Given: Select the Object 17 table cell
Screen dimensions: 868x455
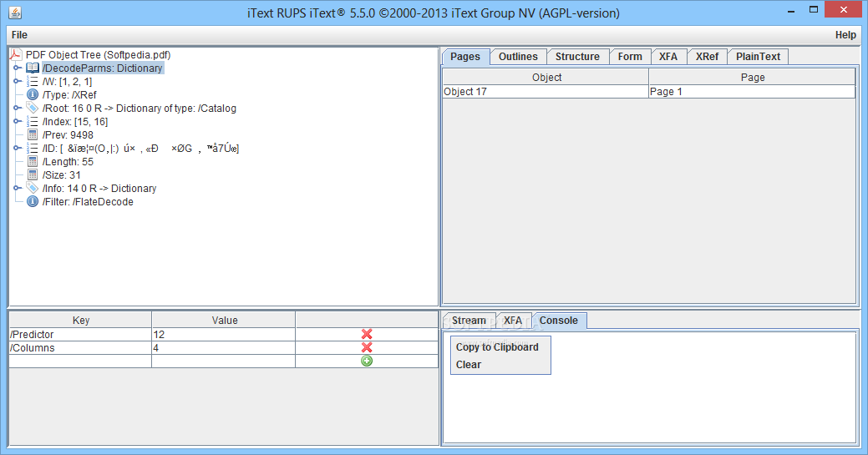Looking at the screenshot, I should pos(546,91).
